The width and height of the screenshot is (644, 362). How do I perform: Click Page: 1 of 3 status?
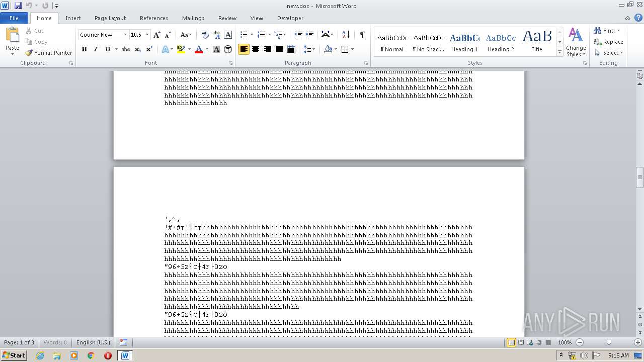[19, 342]
